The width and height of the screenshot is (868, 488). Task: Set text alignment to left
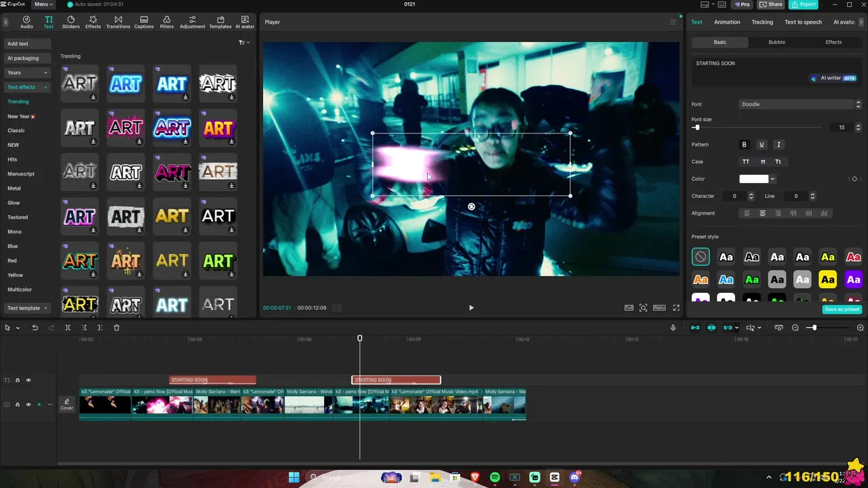pos(747,213)
